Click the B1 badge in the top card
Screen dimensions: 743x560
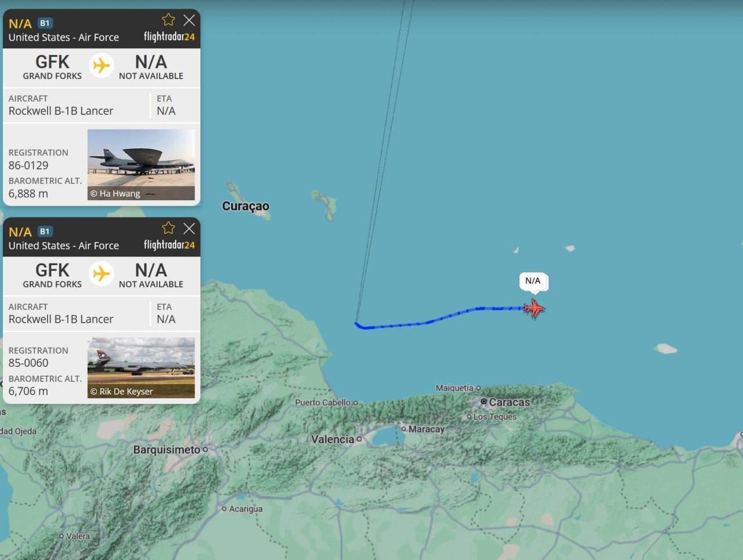(x=45, y=23)
